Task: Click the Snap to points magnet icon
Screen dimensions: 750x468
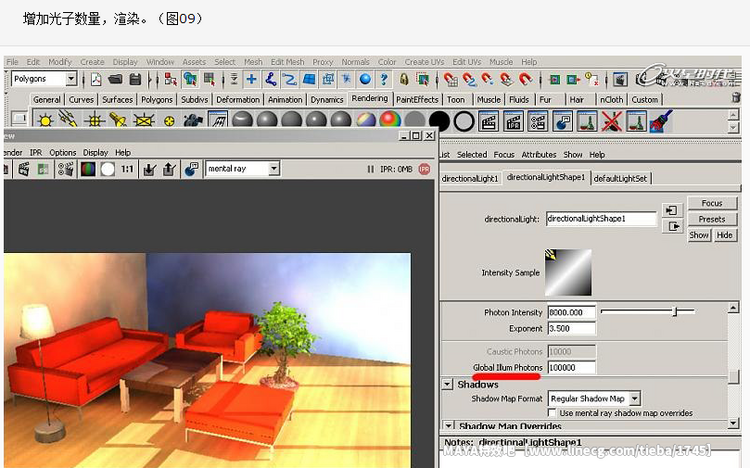Action: tap(487, 79)
